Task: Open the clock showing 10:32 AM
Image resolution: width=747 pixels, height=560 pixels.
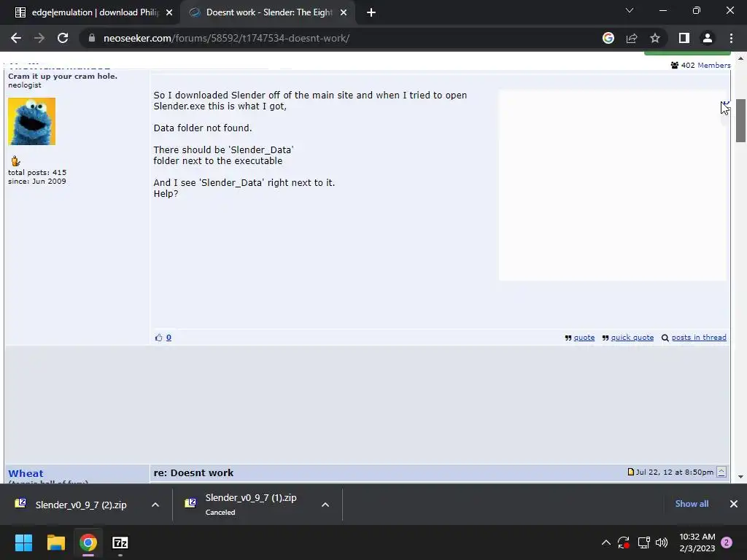Action: [x=697, y=542]
